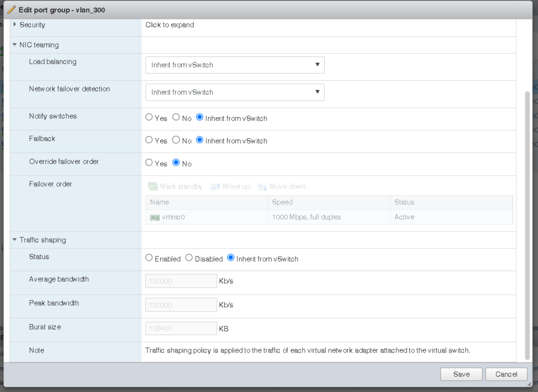Image resolution: width=538 pixels, height=392 pixels.
Task: Select the vmnic0 row name
Action: 173,217
